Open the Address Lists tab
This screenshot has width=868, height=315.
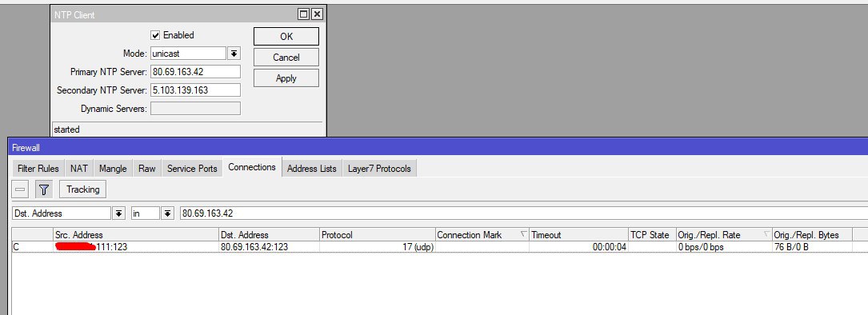(312, 169)
